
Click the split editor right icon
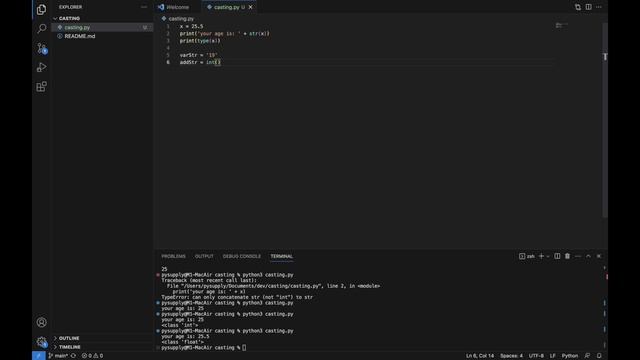click(x=588, y=7)
